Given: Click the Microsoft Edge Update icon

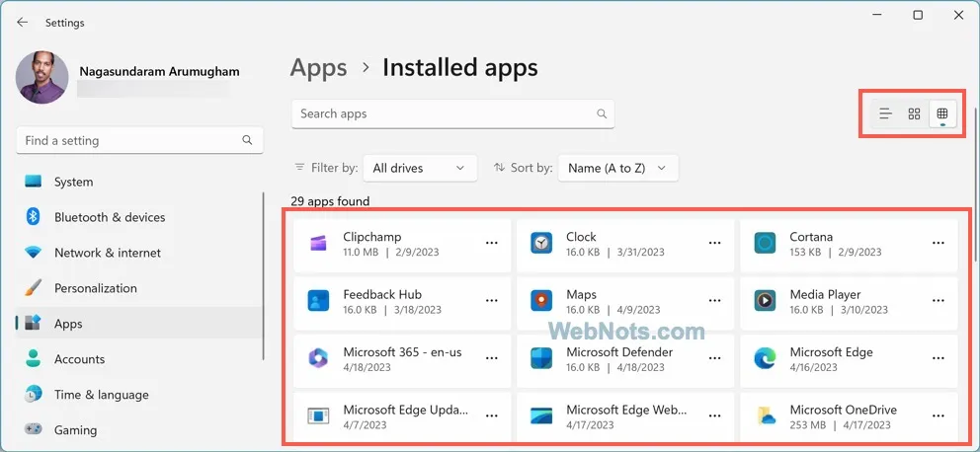Looking at the screenshot, I should click(318, 415).
